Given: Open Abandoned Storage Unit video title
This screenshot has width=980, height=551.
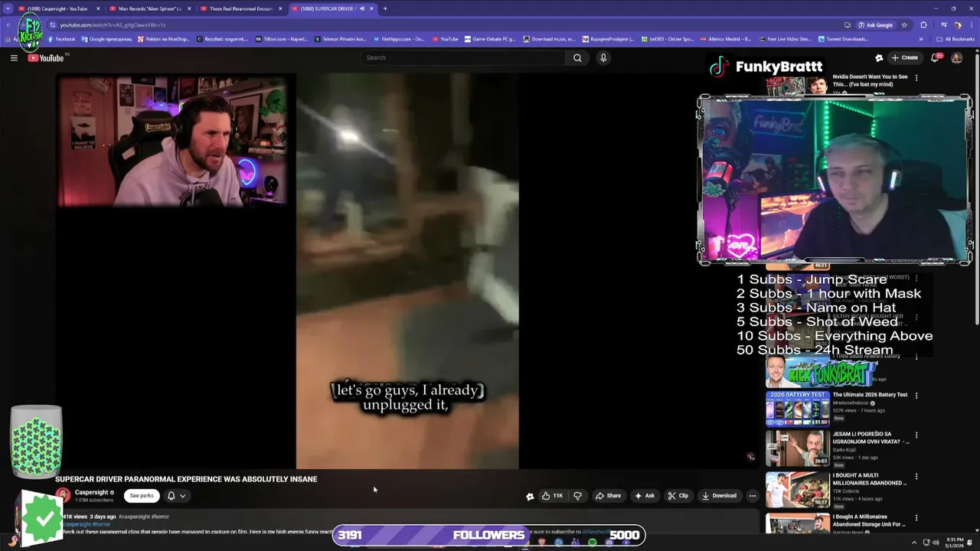Looking at the screenshot, I should (870, 520).
